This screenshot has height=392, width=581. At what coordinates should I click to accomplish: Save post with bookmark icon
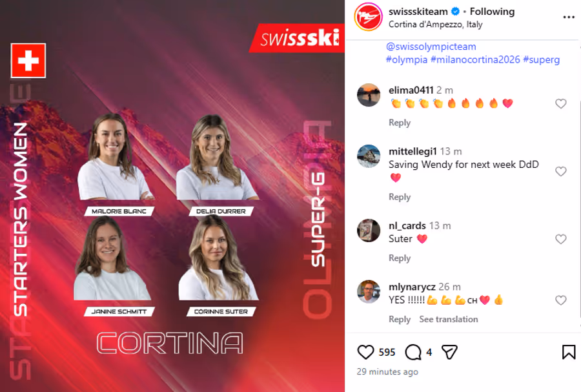(x=568, y=352)
